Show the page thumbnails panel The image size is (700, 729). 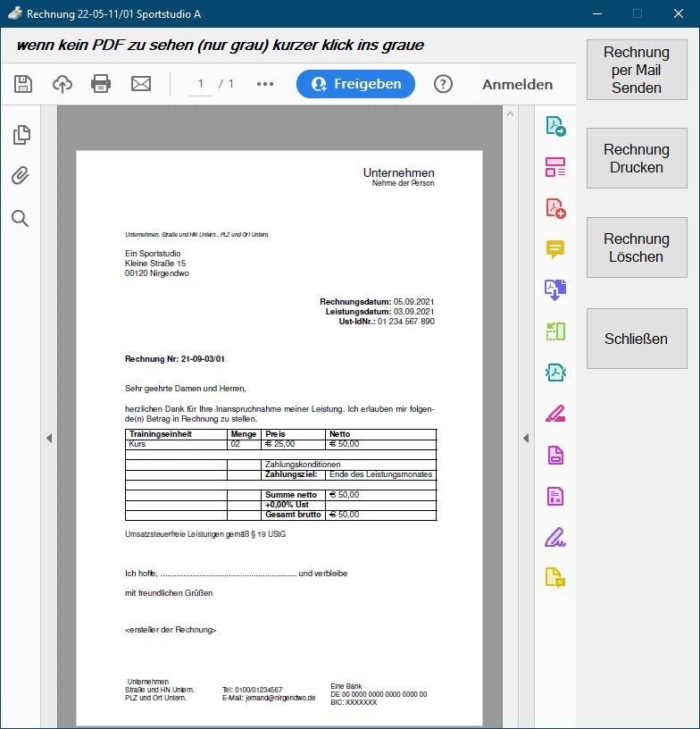coord(21,135)
